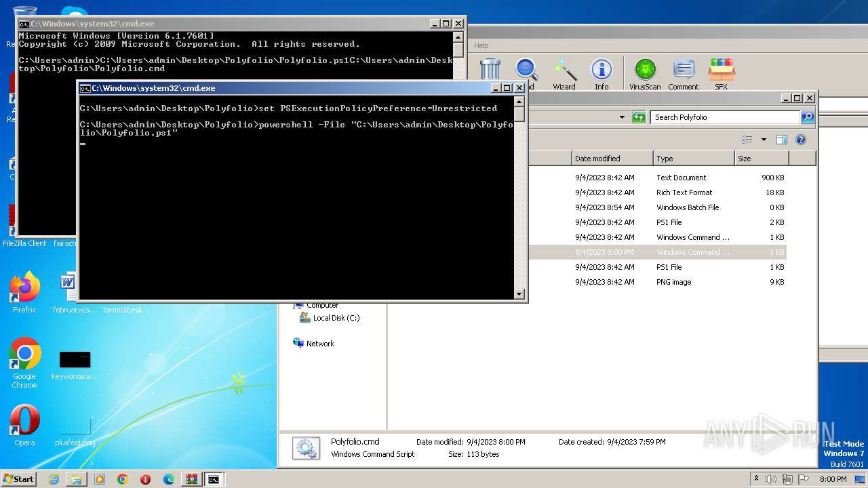Sort files by Date modified column
Screen dimensions: 868x488
point(612,159)
